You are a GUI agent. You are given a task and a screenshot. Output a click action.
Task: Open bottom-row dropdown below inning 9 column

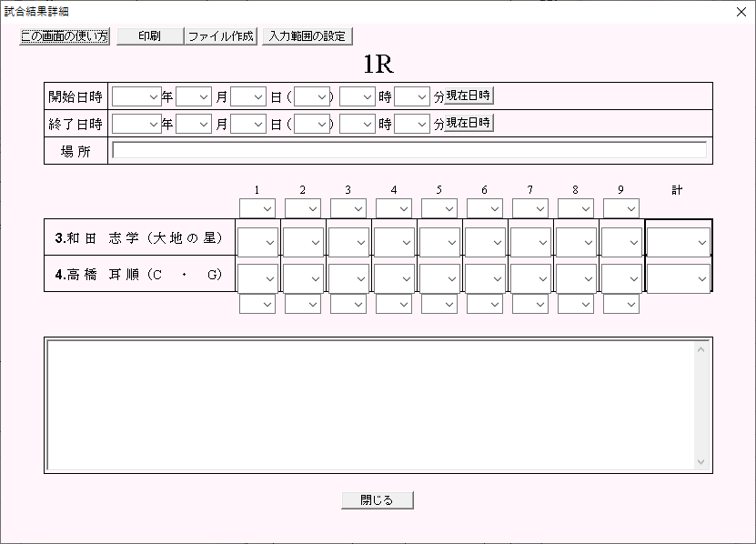621,304
